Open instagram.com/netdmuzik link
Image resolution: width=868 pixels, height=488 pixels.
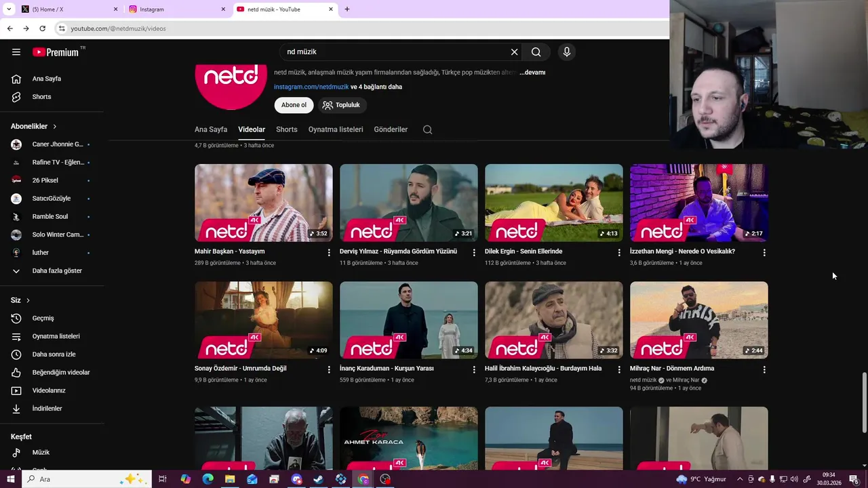click(311, 87)
